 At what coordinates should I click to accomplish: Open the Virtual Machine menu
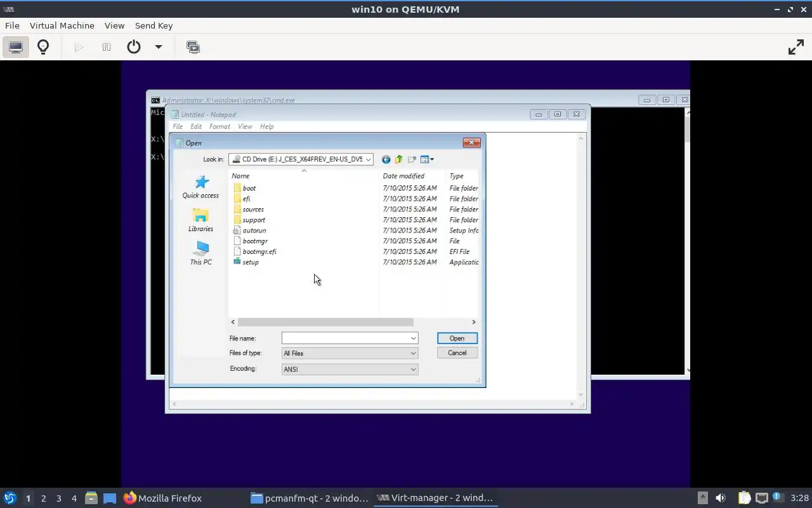(x=62, y=25)
